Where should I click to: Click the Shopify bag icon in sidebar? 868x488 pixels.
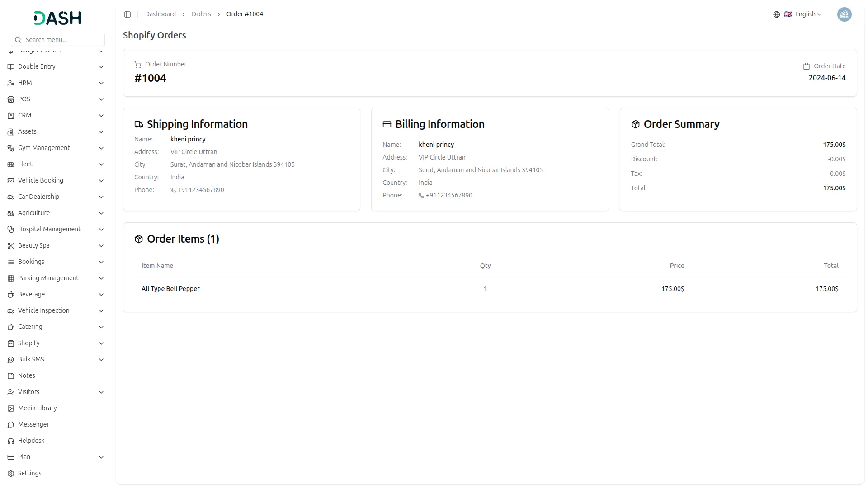(11, 343)
